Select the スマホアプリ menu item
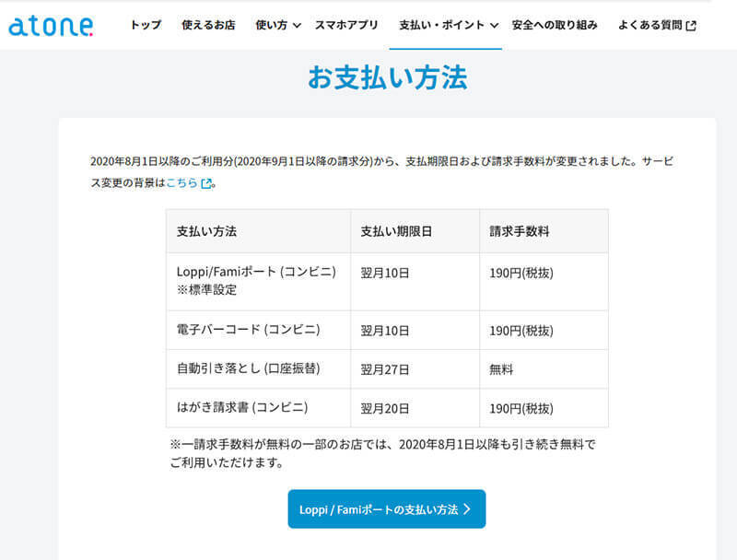Screen dimensions: 737x560 coord(346,25)
